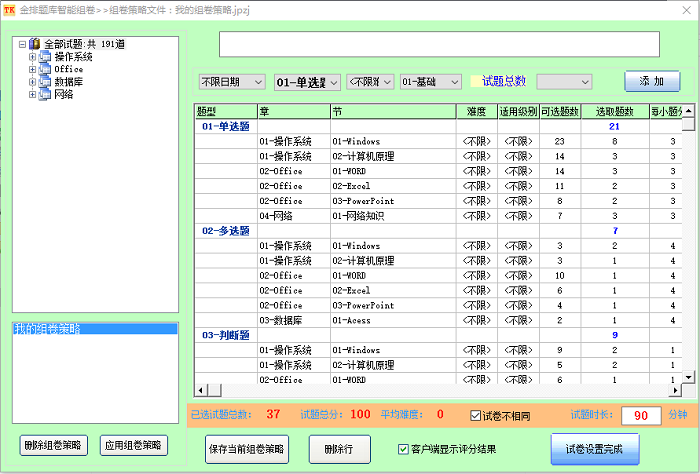Click the 添加 button

pyautogui.click(x=652, y=81)
